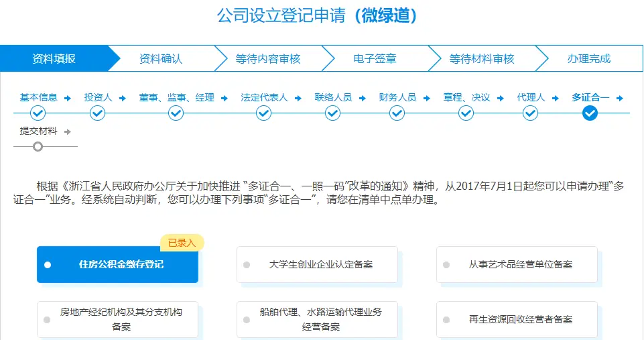The width and height of the screenshot is (644, 340).
Task: Click the checkmark circle under 联络人员
Action: [x=332, y=113]
